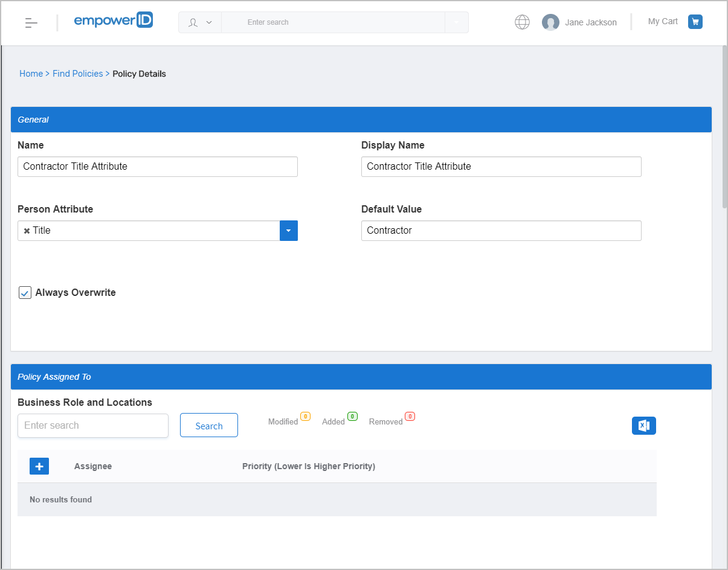Image resolution: width=728 pixels, height=570 pixels.
Task: Go to Home in the breadcrumb
Action: click(x=31, y=74)
